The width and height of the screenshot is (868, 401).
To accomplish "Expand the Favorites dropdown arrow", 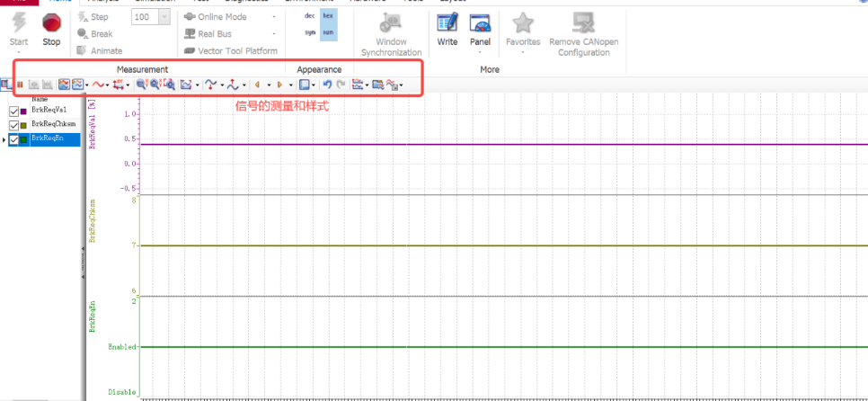I will pyautogui.click(x=523, y=52).
